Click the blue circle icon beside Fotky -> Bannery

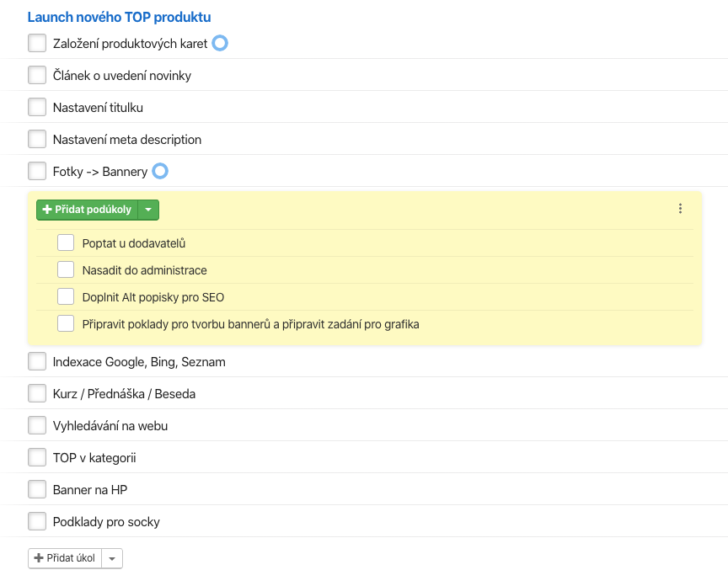pyautogui.click(x=160, y=171)
